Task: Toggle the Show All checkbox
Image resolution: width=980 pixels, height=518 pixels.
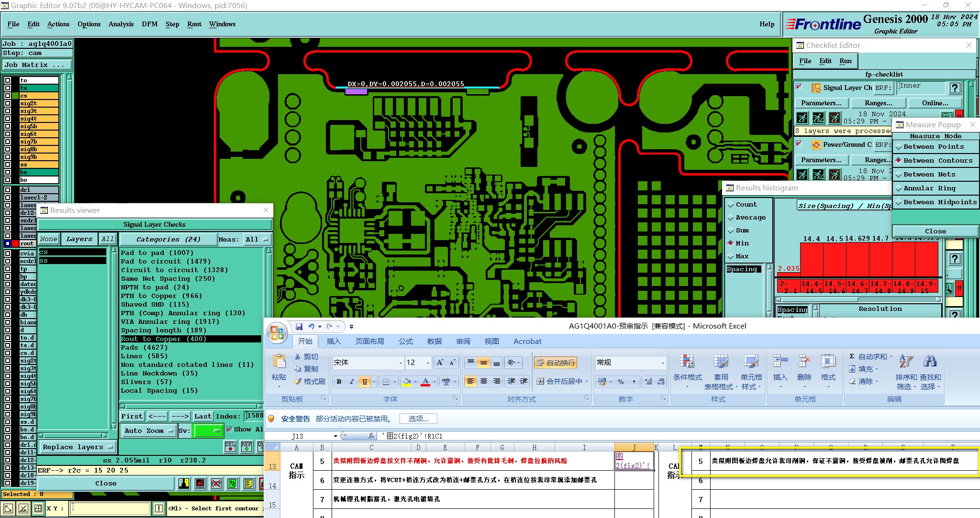Action: (229, 430)
